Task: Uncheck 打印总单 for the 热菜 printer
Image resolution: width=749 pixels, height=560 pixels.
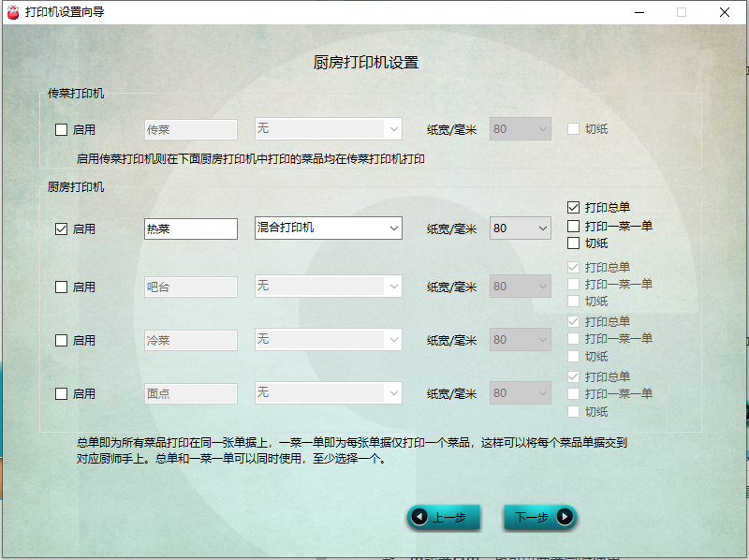Action: 574,207
